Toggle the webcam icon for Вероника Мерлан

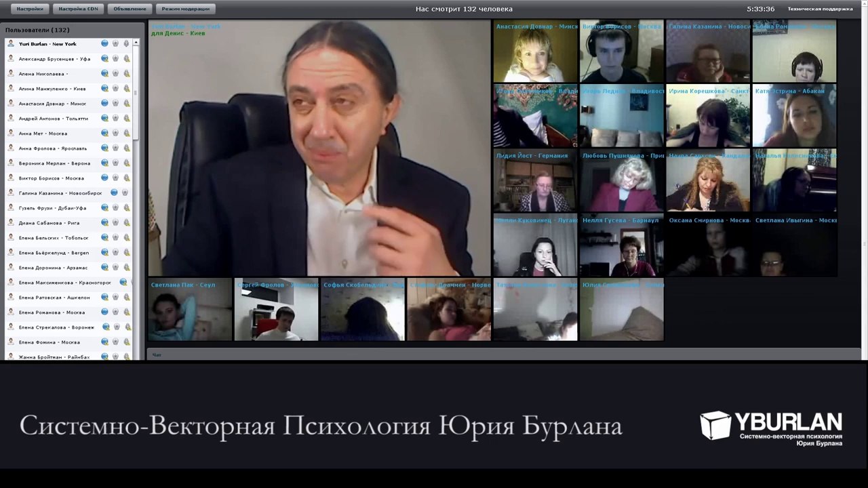[x=115, y=163]
